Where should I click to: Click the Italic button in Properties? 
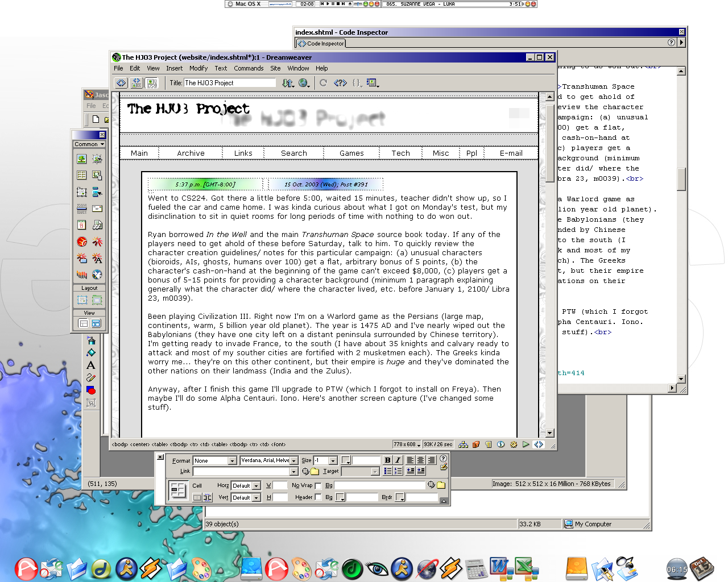[x=398, y=460]
